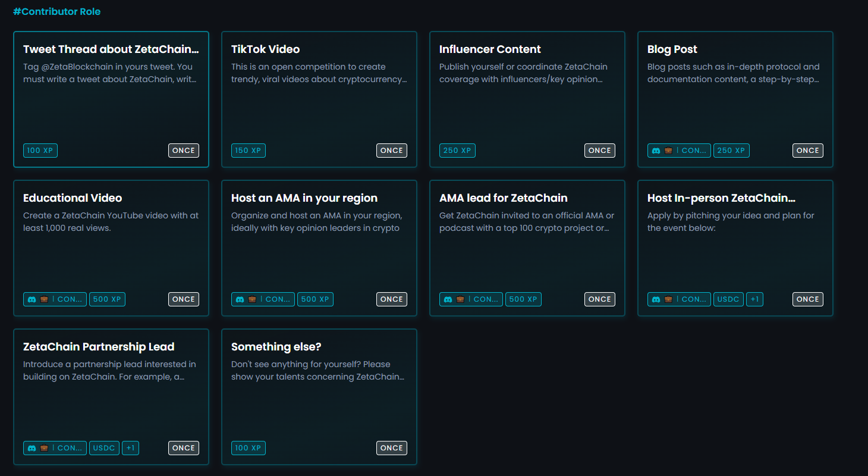Click 'Don't see anything for yourself?' description
The width and height of the screenshot is (868, 476).
(x=318, y=371)
